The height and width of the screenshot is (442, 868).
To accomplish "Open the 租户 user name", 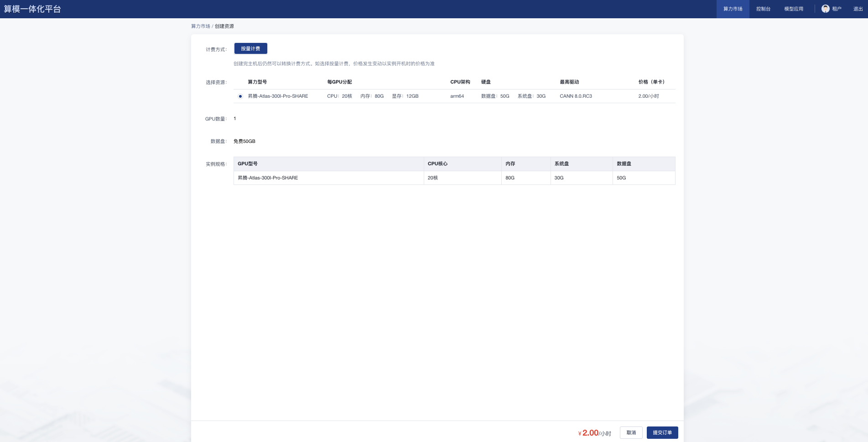I will pos(837,9).
